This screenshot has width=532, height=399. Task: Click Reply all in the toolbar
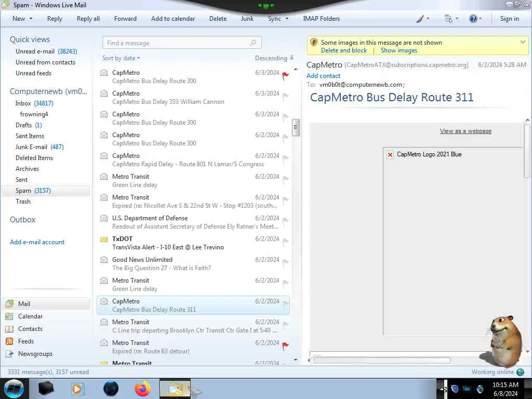pyautogui.click(x=88, y=19)
